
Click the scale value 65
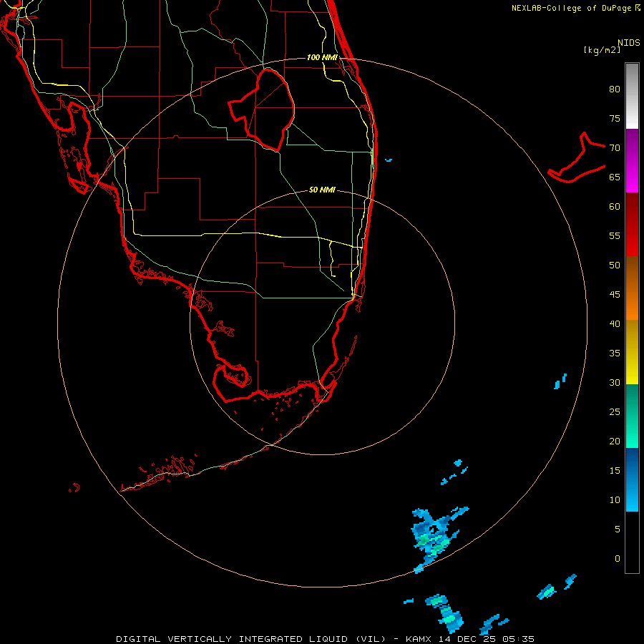point(615,177)
